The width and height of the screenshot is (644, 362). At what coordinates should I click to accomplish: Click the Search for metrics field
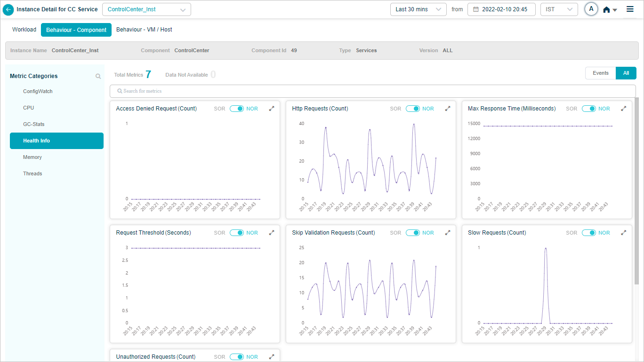coord(372,91)
